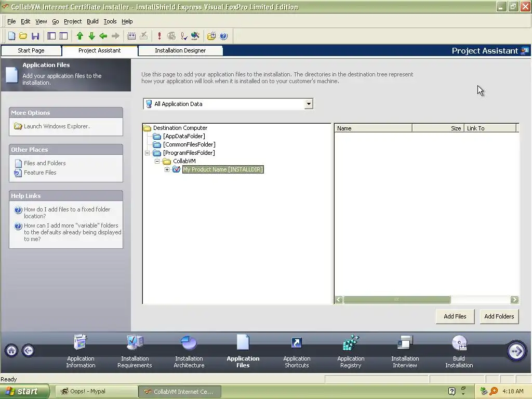This screenshot has width=532, height=399.
Task: Toggle the first view pane layout icon
Action: [x=51, y=36]
